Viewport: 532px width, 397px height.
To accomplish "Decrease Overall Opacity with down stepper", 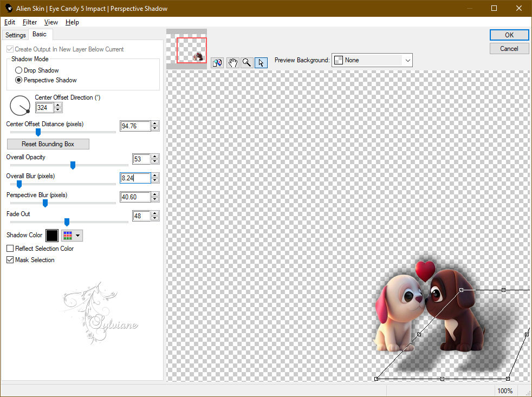I will pos(155,161).
